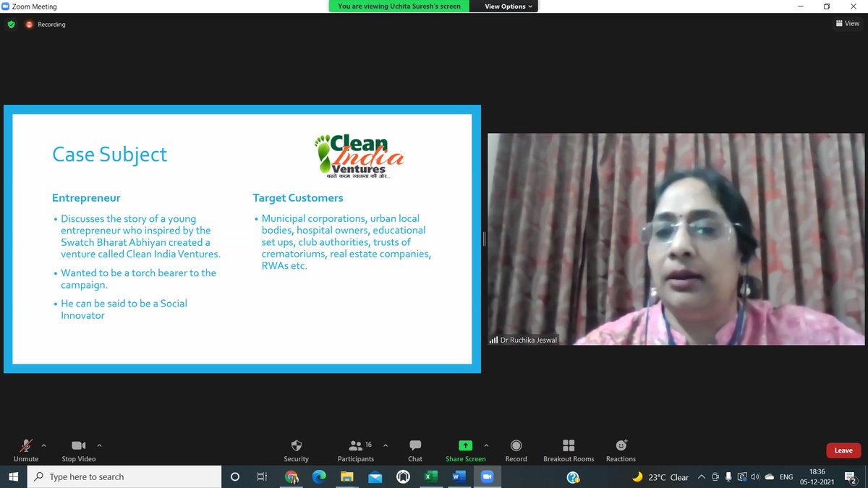Click the Zoom logo in the title bar

point(6,7)
